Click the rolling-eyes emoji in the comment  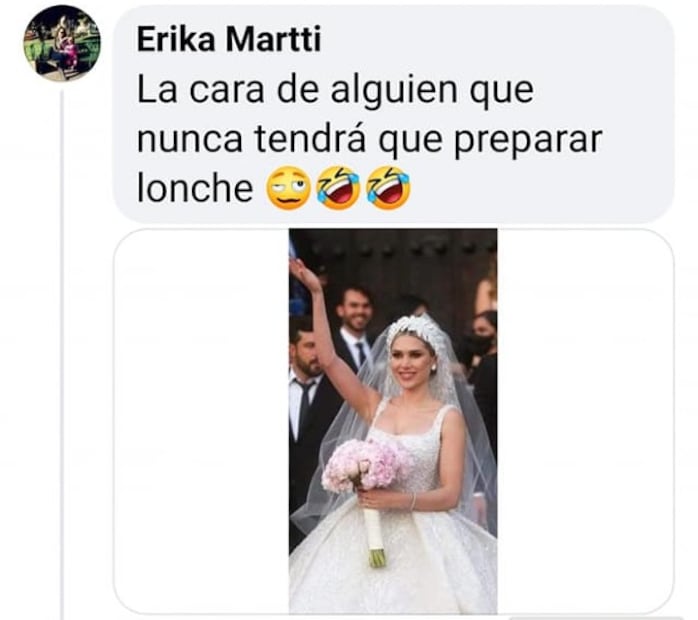[x=288, y=188]
